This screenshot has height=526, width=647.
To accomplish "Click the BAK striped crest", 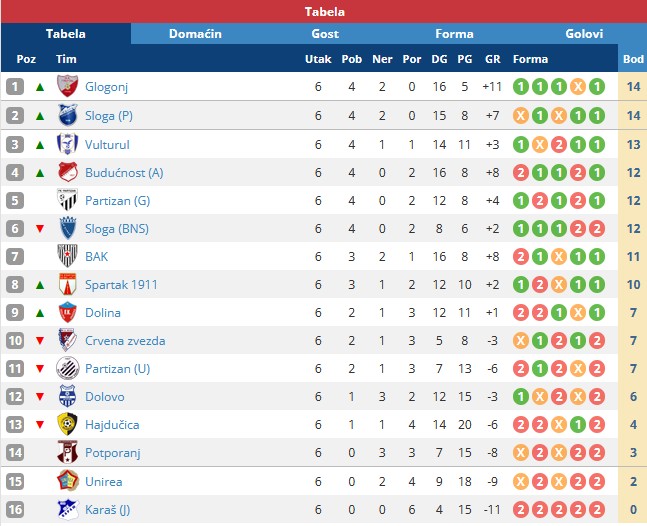I will click(x=68, y=256).
